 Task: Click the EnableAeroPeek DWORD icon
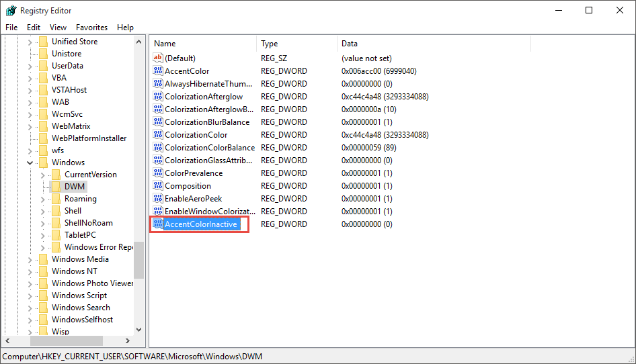[158, 199]
